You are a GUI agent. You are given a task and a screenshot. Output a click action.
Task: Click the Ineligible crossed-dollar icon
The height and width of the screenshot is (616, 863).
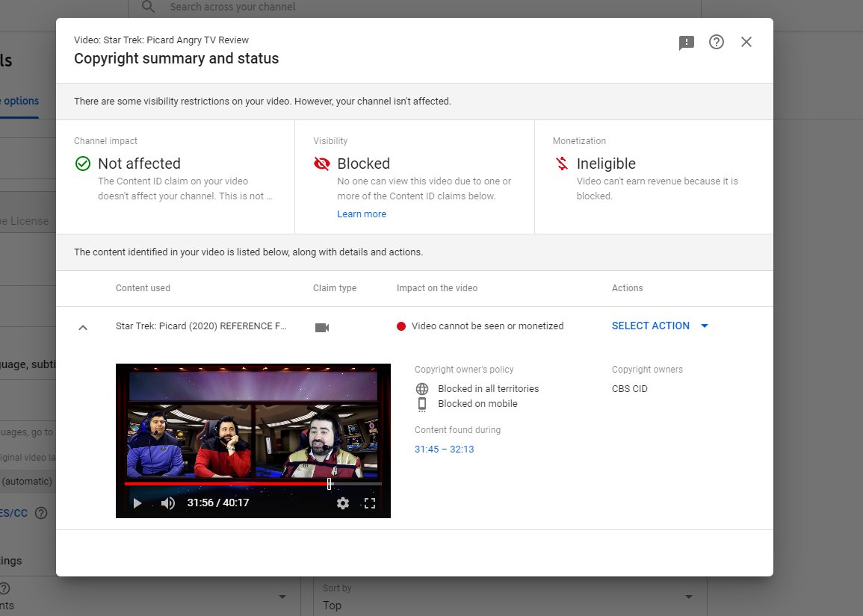point(561,164)
